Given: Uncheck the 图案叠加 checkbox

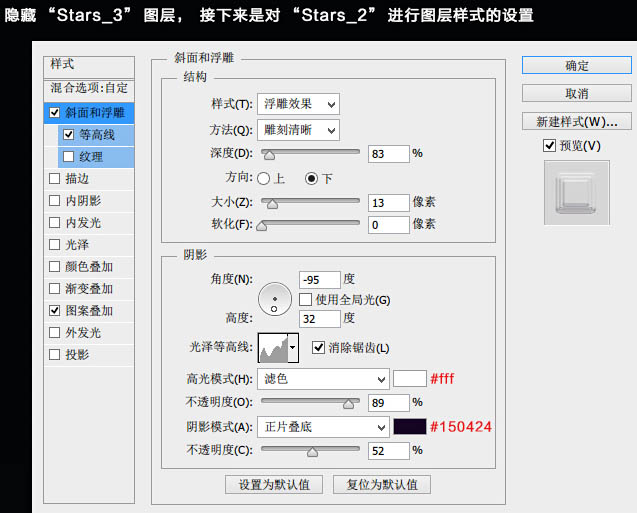Looking at the screenshot, I should click(x=54, y=311).
